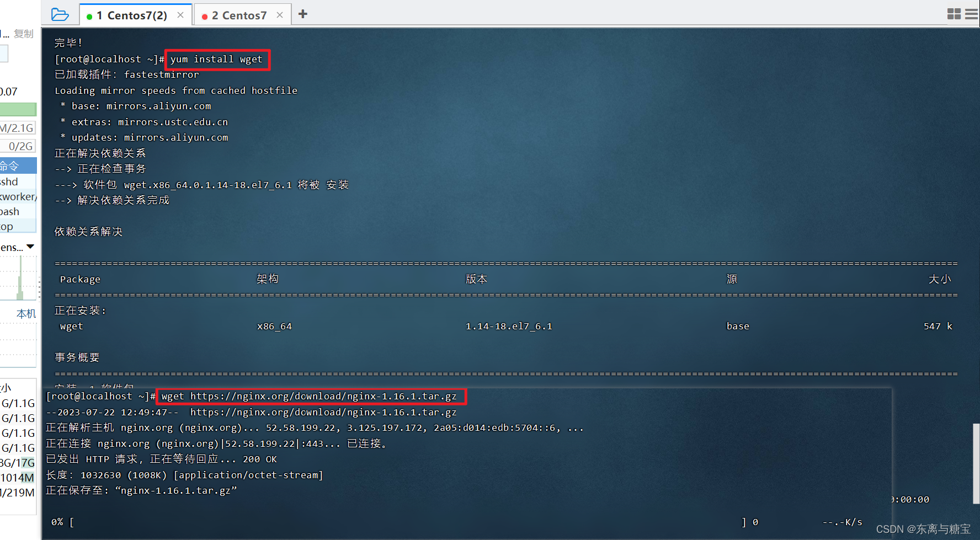Select the kworker process row
The width and height of the screenshot is (980, 540).
pyautogui.click(x=18, y=197)
